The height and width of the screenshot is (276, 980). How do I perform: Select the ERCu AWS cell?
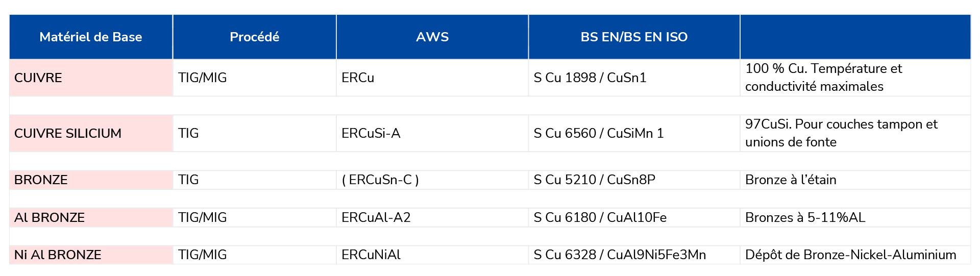coord(432,78)
